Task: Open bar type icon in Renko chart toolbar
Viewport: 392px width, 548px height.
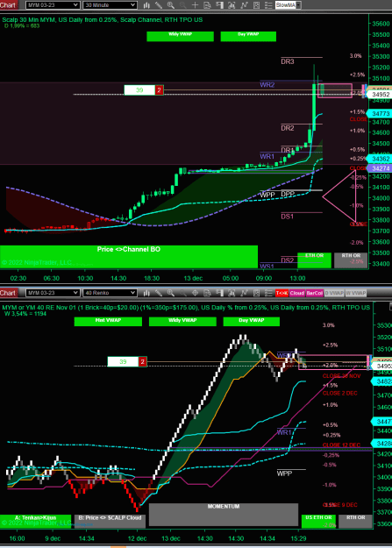Action: pyautogui.click(x=146, y=293)
